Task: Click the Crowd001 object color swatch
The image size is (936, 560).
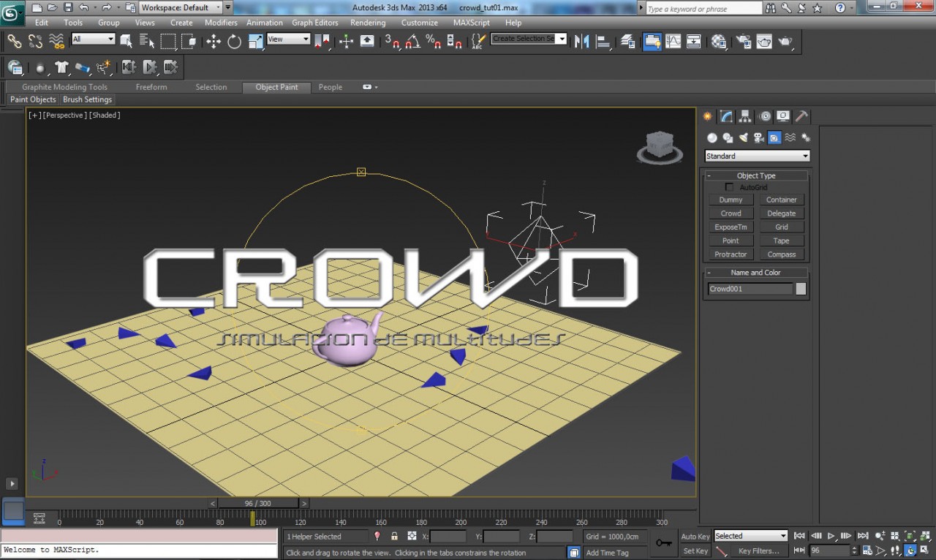Action: [801, 289]
